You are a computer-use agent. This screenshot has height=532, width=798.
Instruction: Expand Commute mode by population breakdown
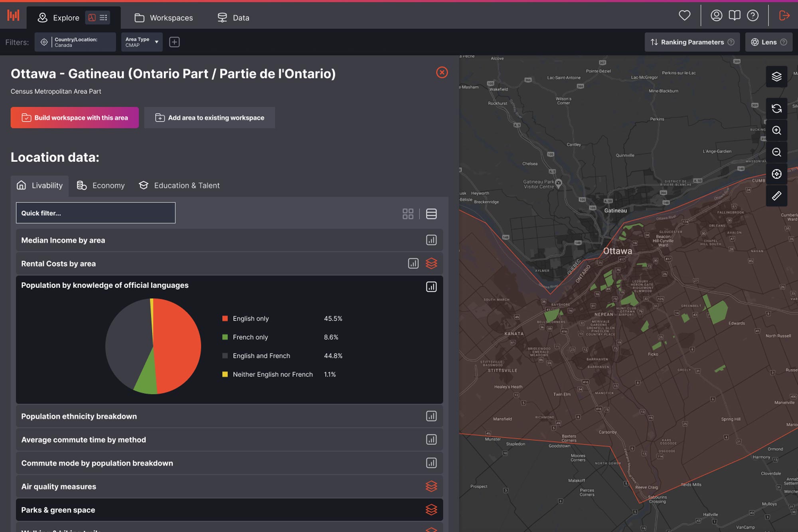pos(431,463)
